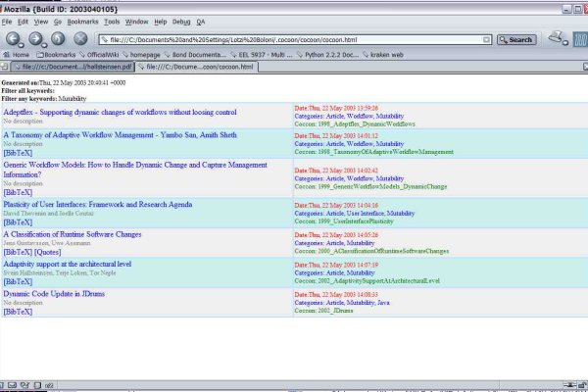Click the Search button
This screenshot has height=392, width=588.
click(515, 40)
